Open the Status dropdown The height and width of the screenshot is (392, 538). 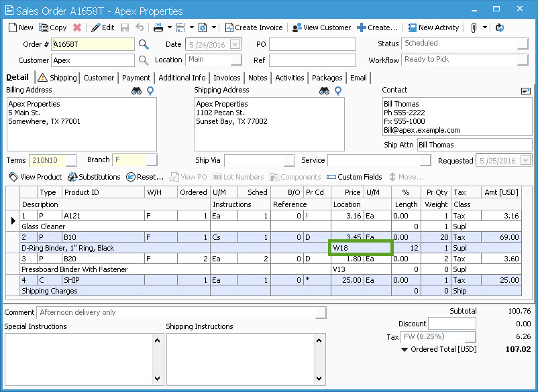pos(523,44)
